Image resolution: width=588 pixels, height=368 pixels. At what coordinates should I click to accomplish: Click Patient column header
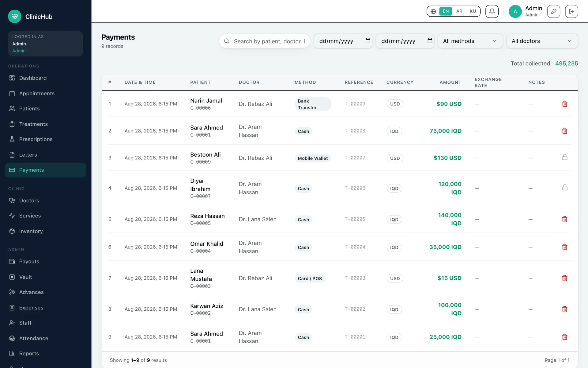200,82
